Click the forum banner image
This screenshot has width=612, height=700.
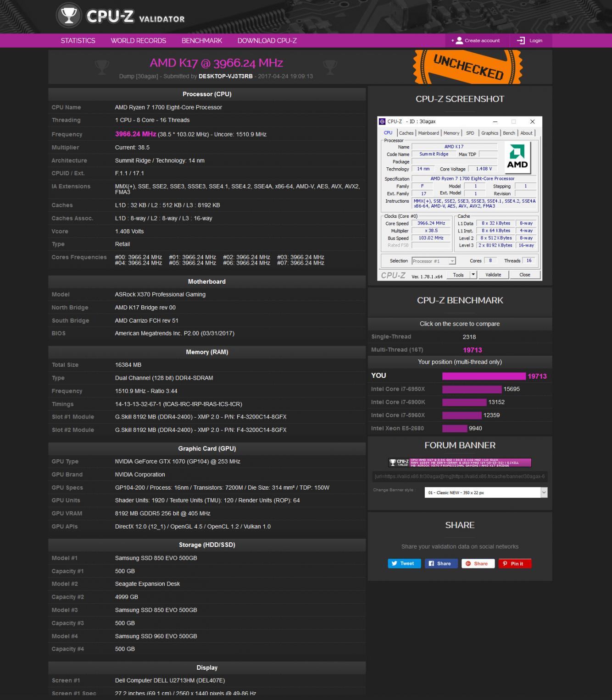(460, 462)
